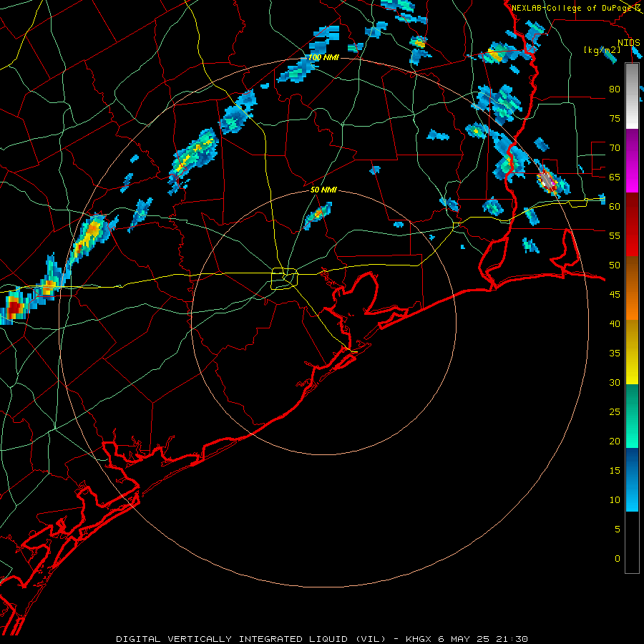Viewport: 644px width, 644px height.
Task: Click the scale value 45
Action: tap(615, 295)
